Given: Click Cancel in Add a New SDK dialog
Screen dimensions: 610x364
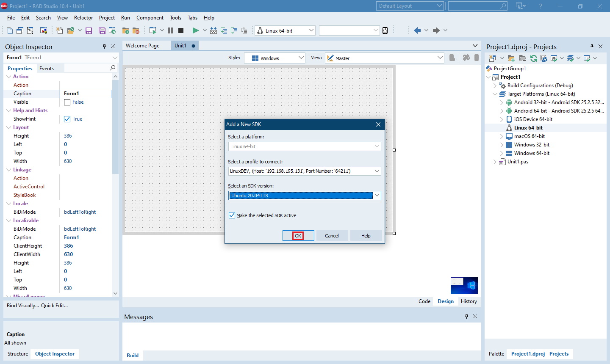Looking at the screenshot, I should click(332, 236).
